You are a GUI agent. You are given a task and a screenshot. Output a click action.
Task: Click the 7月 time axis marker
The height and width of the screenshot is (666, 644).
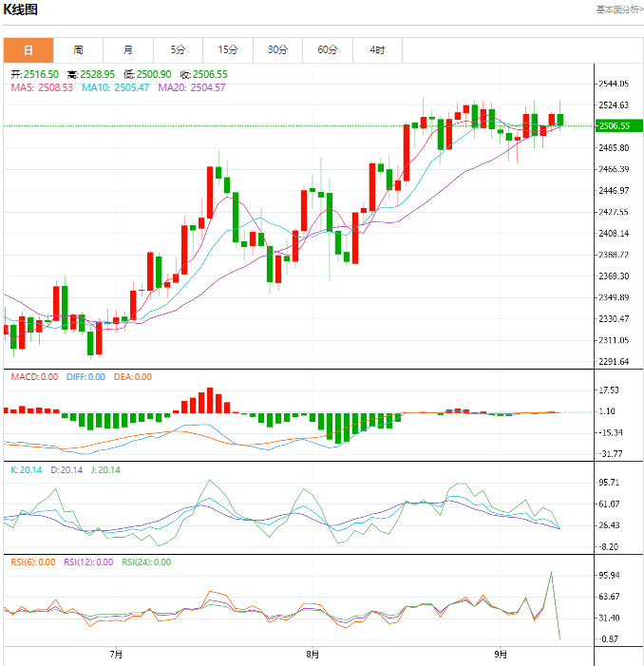(x=116, y=654)
